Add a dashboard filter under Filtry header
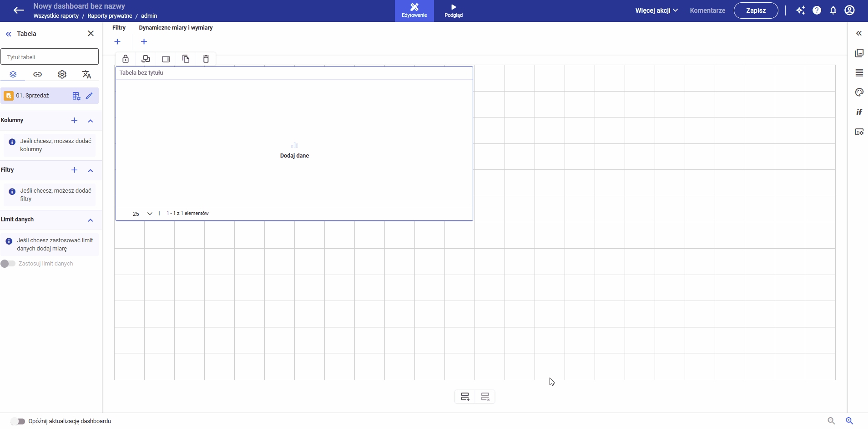 click(117, 42)
